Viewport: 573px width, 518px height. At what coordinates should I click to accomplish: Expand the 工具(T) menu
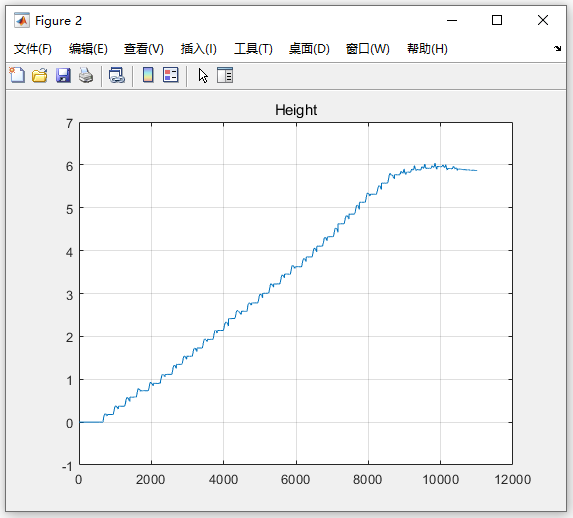(253, 49)
